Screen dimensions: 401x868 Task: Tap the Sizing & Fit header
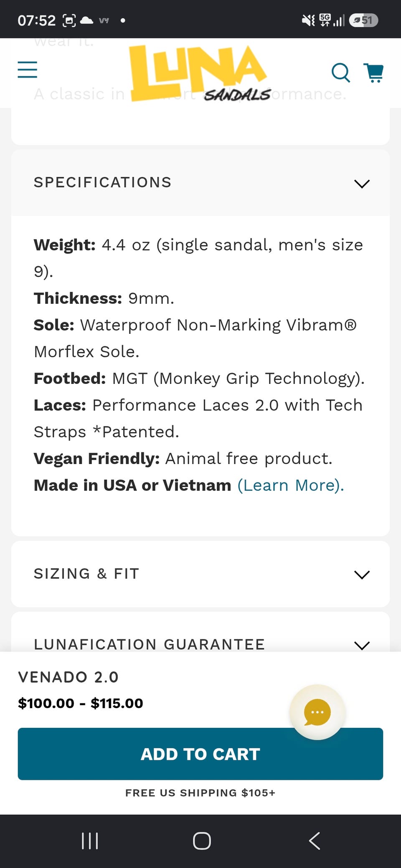200,574
